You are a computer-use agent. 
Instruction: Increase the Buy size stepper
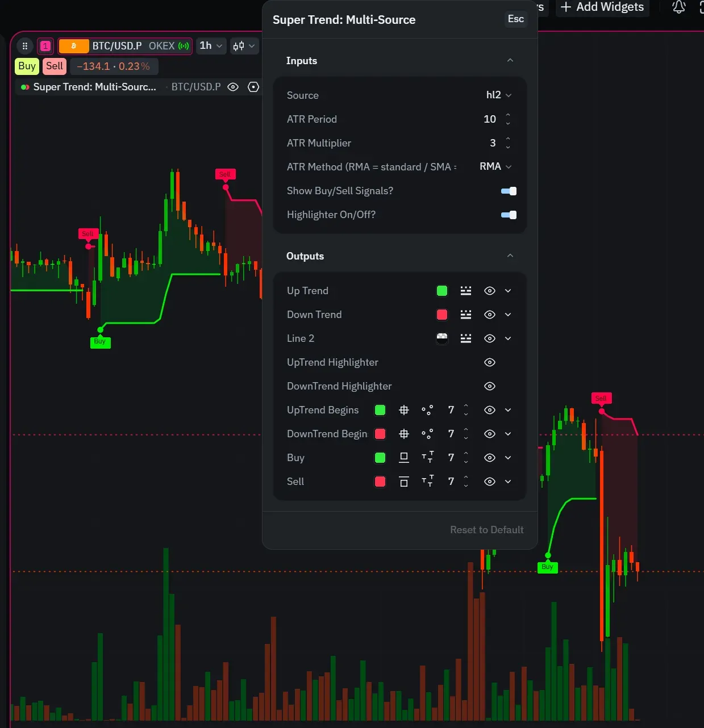[466, 454]
